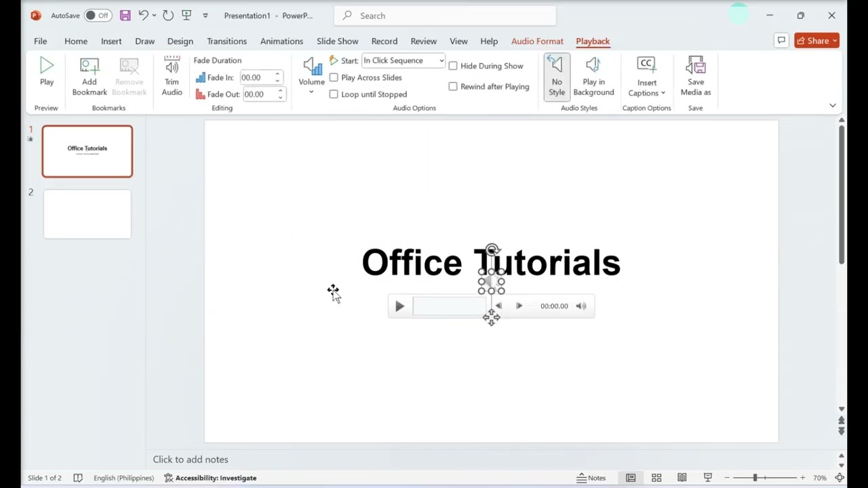Open the Comments pane icon
This screenshot has height=488, width=868.
coord(781,41)
